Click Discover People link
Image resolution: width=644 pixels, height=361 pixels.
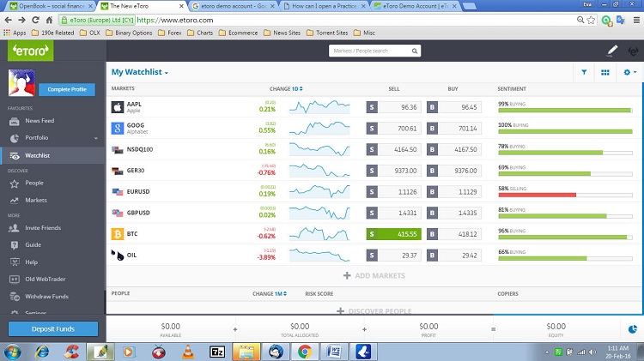374,311
